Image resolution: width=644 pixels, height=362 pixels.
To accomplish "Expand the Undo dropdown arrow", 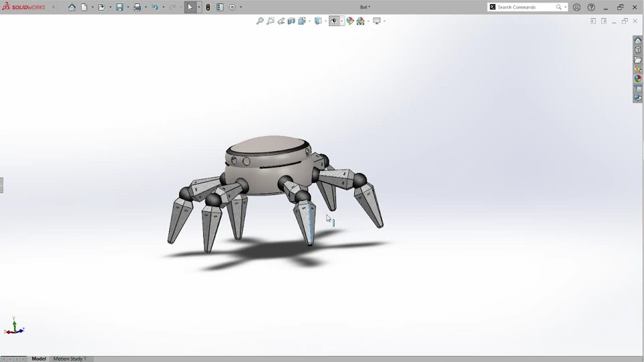I will point(164,7).
